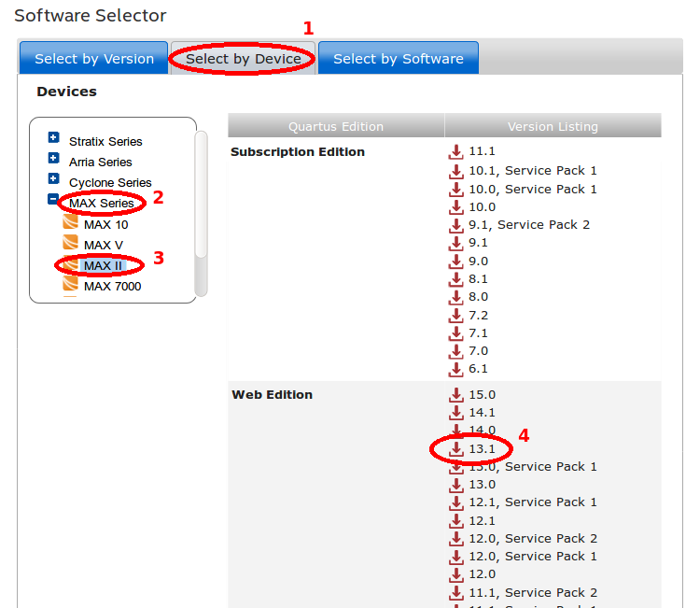Viewport: 700px width, 608px height.
Task: Expand the Stratix Series tree node
Action: [x=53, y=137]
